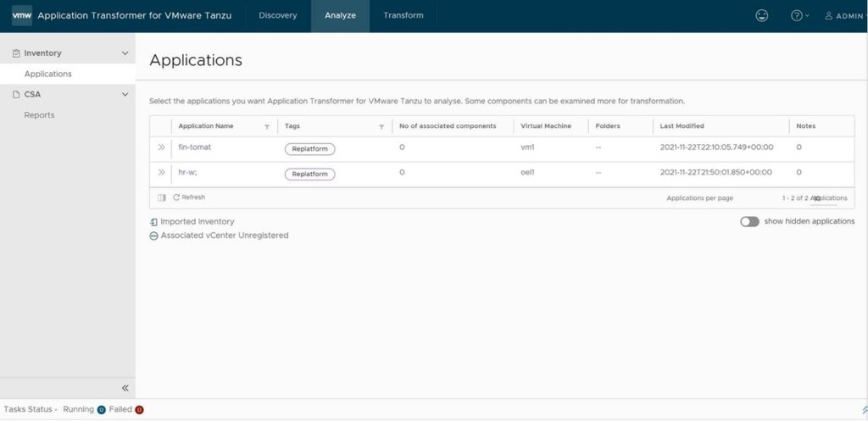This screenshot has width=868, height=421.
Task: Filter by Tags column
Action: [381, 127]
